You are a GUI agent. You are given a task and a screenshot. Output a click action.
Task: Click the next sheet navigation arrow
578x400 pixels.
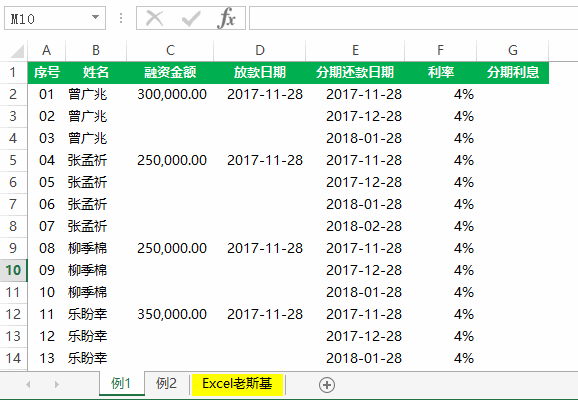[56, 385]
